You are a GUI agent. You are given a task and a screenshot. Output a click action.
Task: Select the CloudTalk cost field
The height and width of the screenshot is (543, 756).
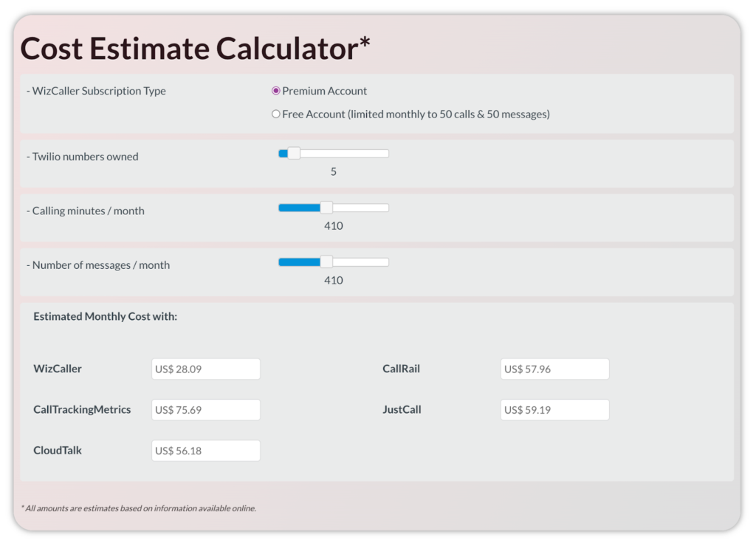click(205, 451)
